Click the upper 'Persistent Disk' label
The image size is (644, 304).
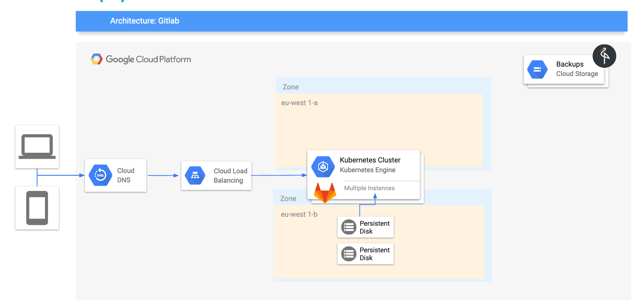[374, 227]
